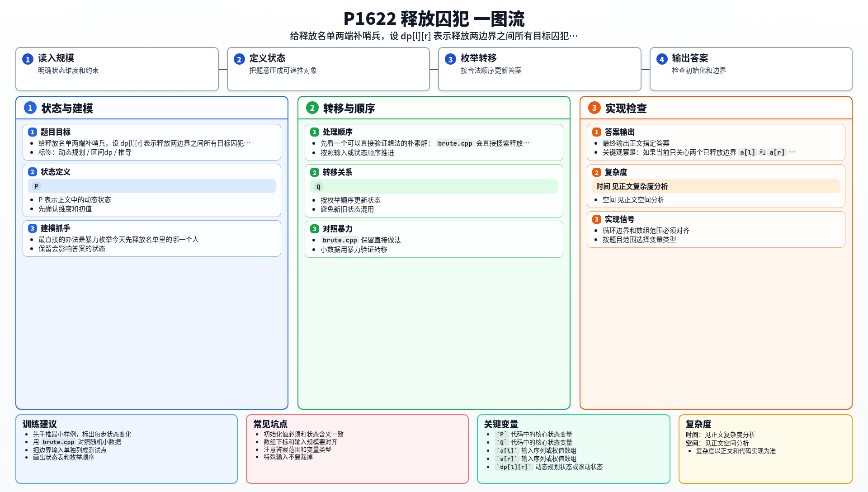This screenshot has height=492, width=868.
Task: Click the P code chip under 状态定义
Action: [x=36, y=186]
